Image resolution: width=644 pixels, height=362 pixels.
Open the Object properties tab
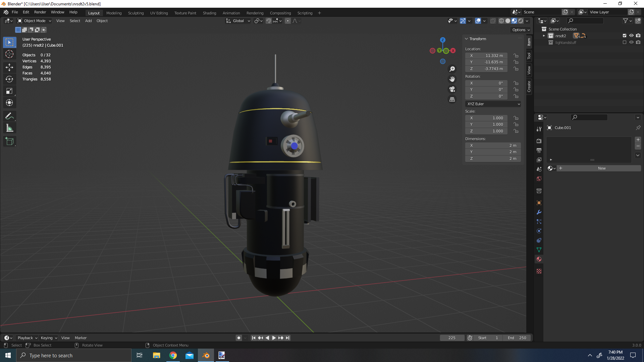539,203
